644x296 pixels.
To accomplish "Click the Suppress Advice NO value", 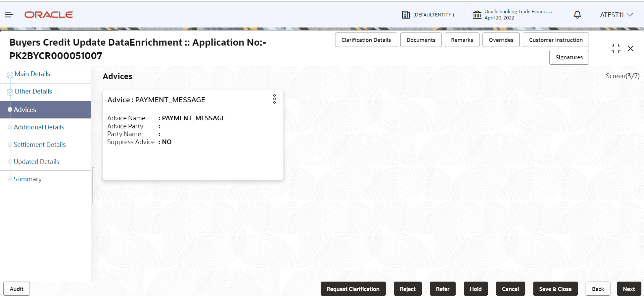I will click(167, 142).
